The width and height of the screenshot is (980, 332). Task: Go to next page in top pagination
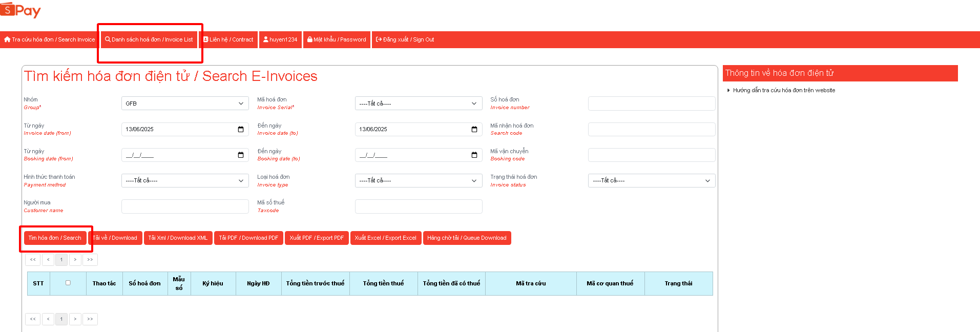[75, 260]
